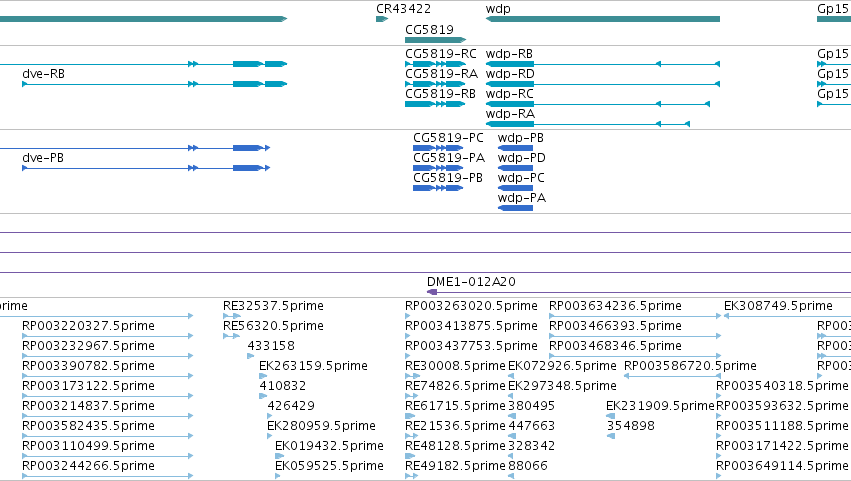
Task: Open the RE49182.5prime EST
Action: 455,466
